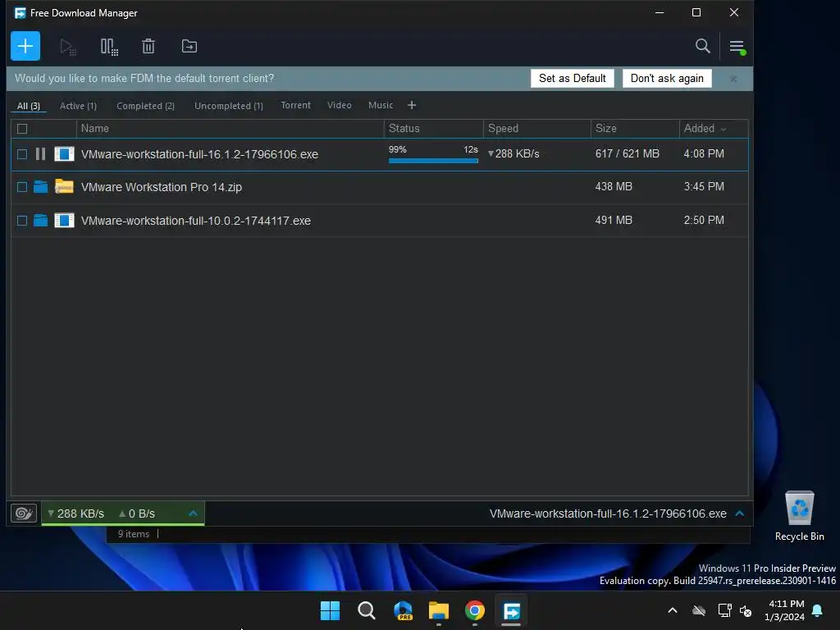Image resolution: width=840 pixels, height=630 pixels.
Task: Click the Set as Default button
Action: pyautogui.click(x=572, y=78)
